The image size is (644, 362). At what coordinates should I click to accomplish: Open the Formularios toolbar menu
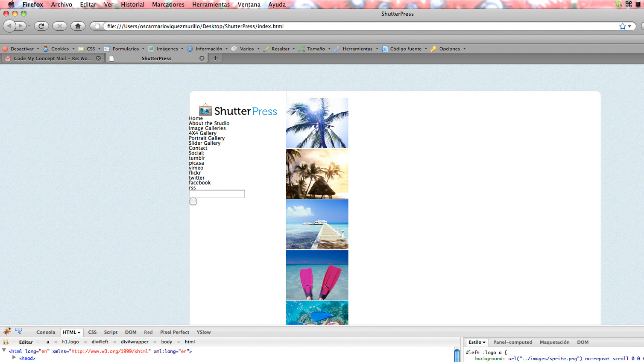[124, 49]
